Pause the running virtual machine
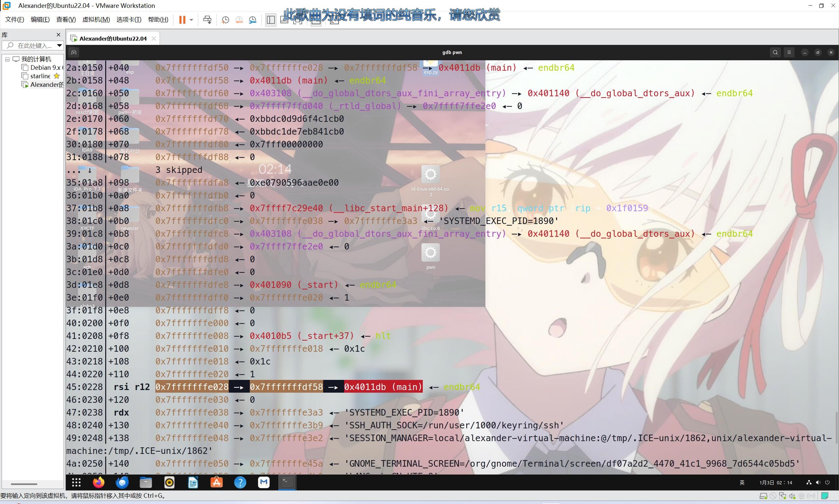Image resolution: width=839 pixels, height=504 pixels. (x=182, y=20)
